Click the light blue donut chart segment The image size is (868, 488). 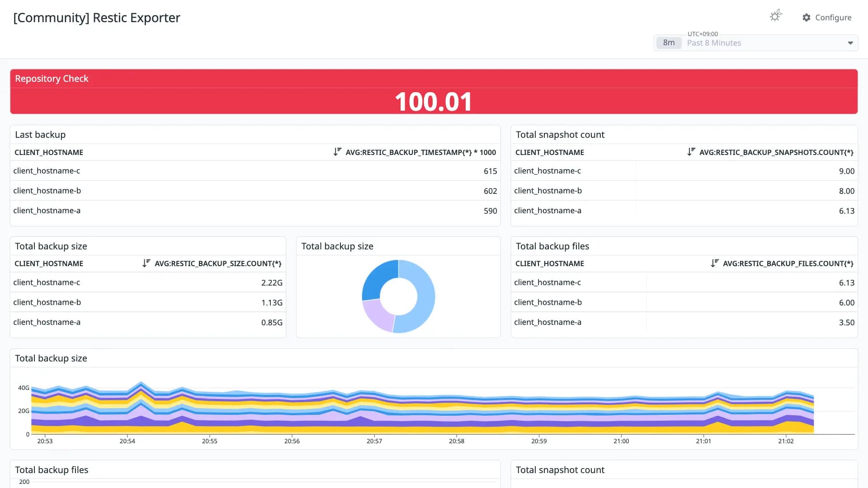coord(425,298)
